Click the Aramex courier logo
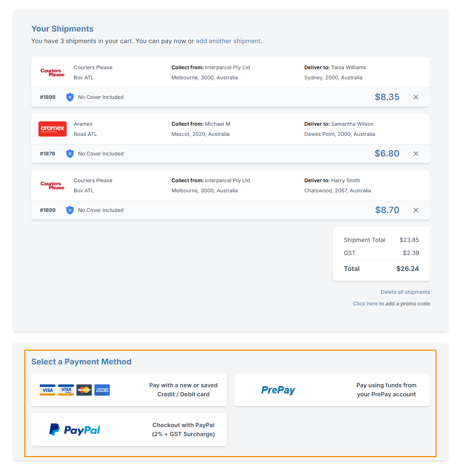This screenshot has width=459, height=476. [x=53, y=129]
